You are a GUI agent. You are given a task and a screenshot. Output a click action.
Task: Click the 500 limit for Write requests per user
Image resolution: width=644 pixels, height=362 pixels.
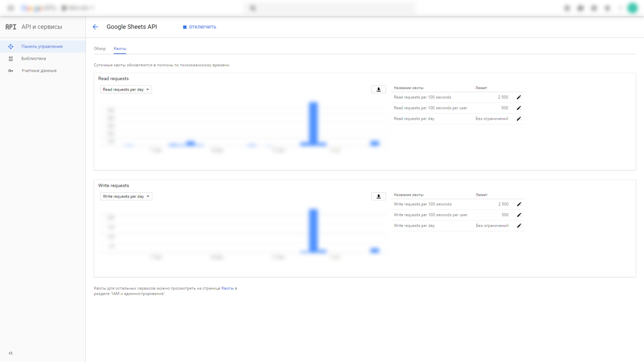(x=505, y=215)
